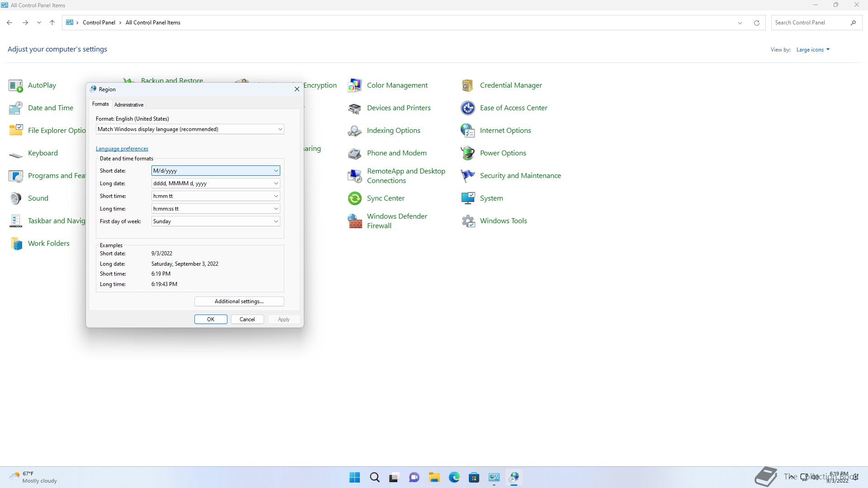The height and width of the screenshot is (488, 868).
Task: Click OK in the Region dialog
Action: point(211,319)
